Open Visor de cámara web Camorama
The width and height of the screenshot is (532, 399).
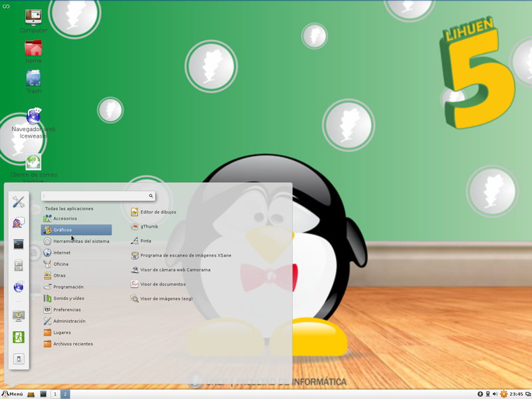174,270
